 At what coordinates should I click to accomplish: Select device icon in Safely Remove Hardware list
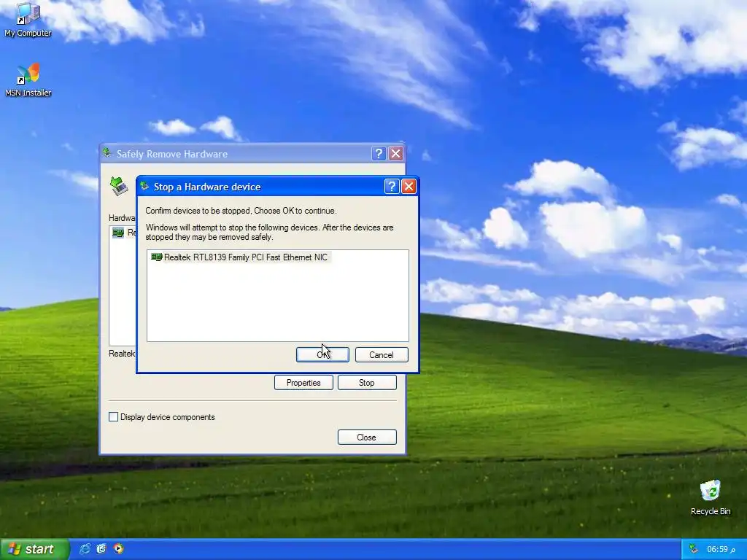click(117, 233)
